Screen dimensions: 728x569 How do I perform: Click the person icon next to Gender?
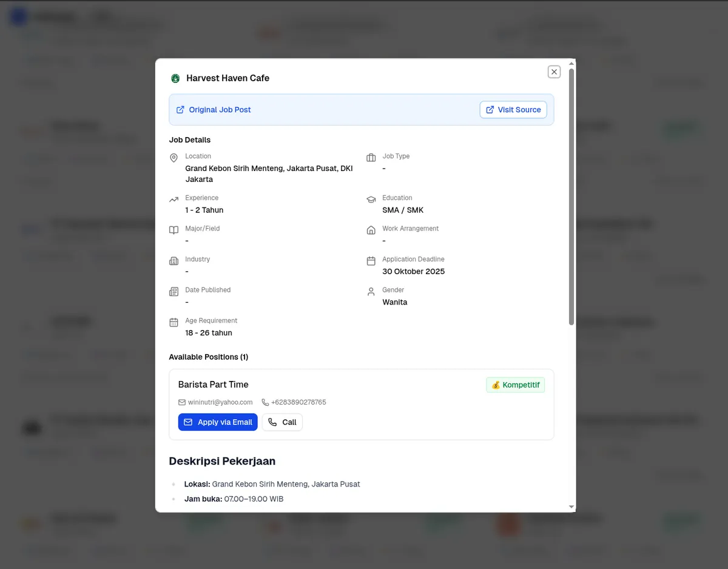point(372,291)
